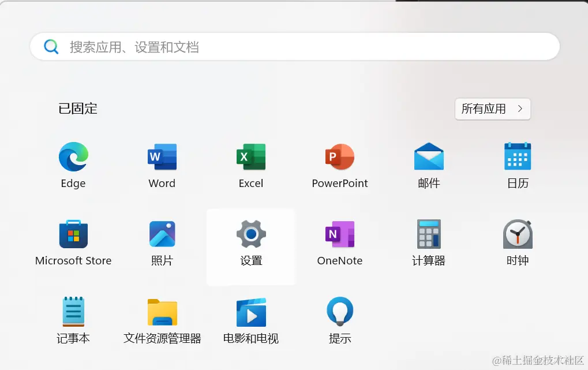Image resolution: width=588 pixels, height=370 pixels.
Task: Start PowerPoint from the pinned grid
Action: point(340,157)
